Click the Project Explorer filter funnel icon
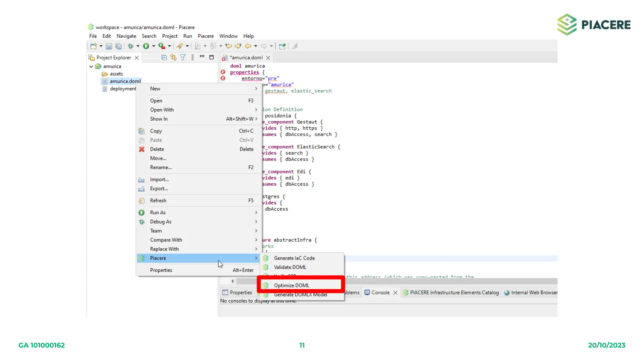This screenshot has width=644, height=362. (x=183, y=57)
